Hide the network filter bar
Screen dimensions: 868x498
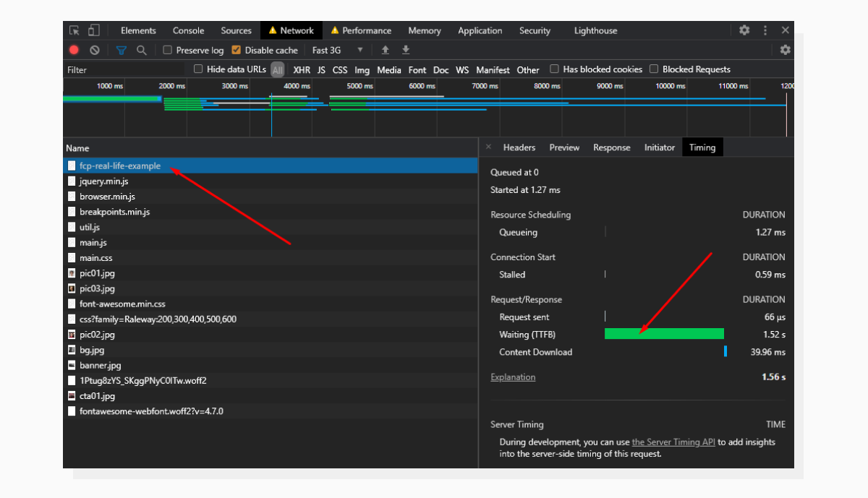pos(121,50)
